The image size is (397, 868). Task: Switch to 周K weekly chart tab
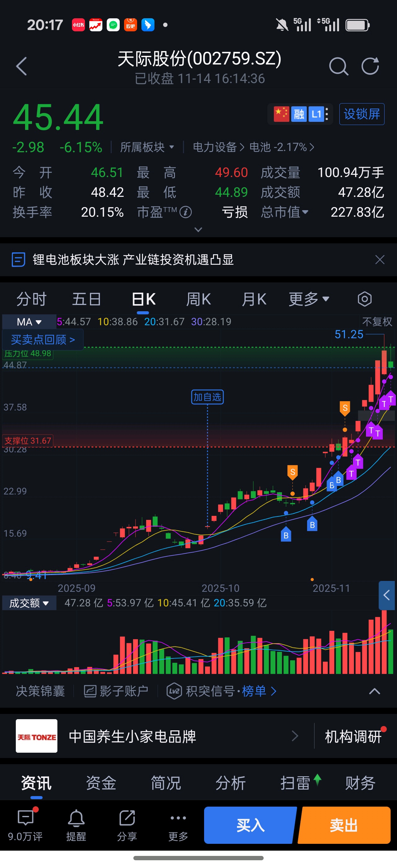point(198,299)
